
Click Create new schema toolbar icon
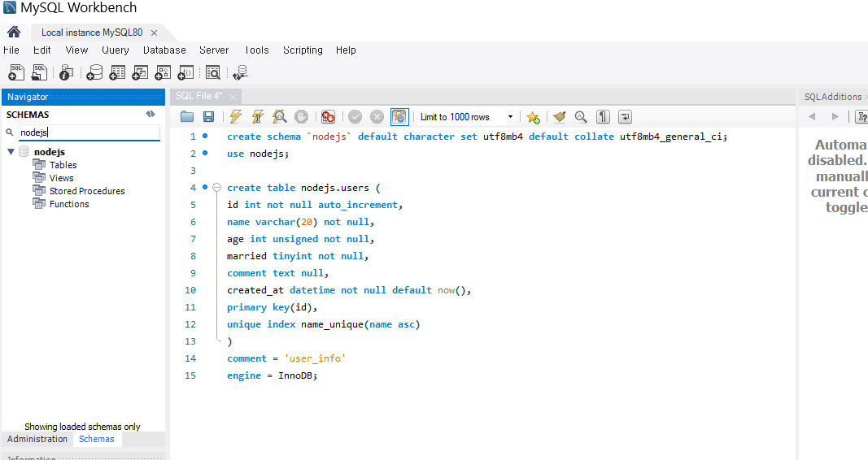pyautogui.click(x=94, y=72)
